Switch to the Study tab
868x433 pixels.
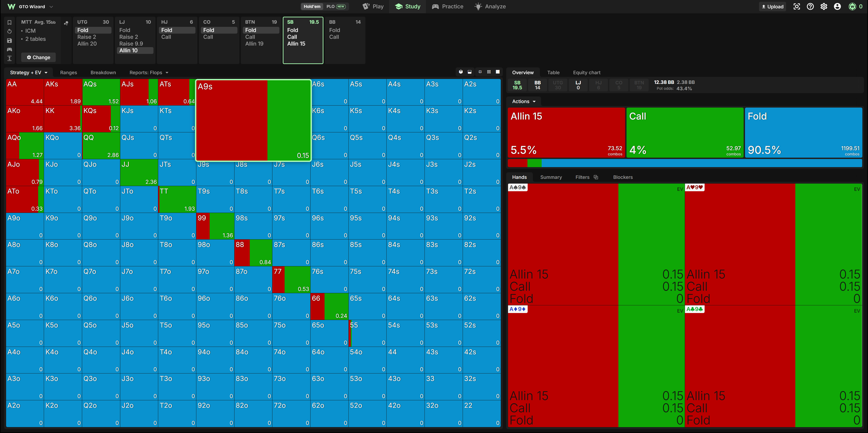(x=408, y=6)
